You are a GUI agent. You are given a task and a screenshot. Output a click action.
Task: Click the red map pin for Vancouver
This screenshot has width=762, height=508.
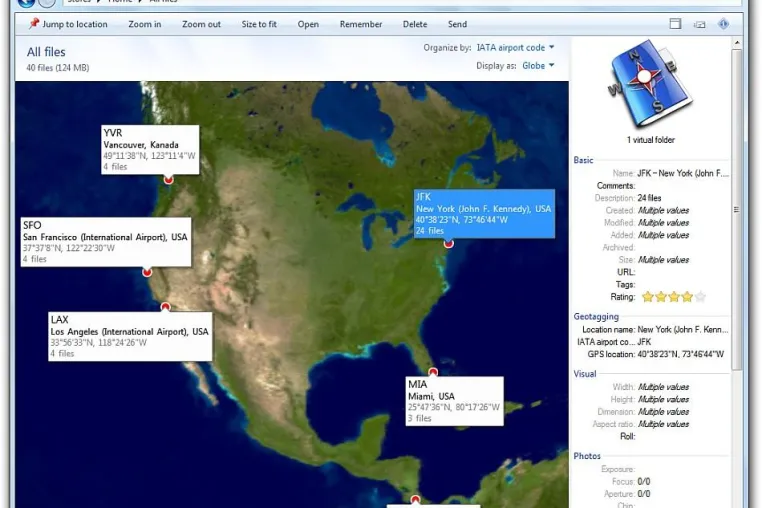coord(169,179)
